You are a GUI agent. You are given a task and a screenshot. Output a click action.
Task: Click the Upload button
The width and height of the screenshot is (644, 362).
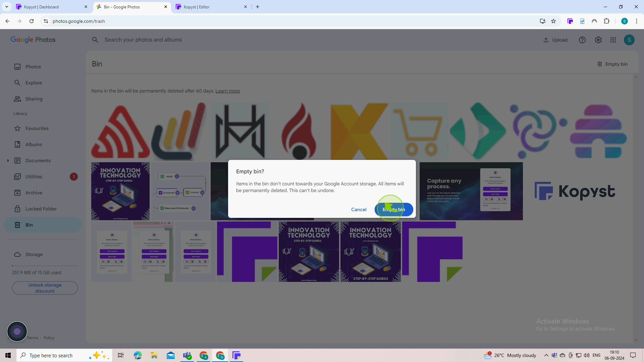click(x=555, y=40)
